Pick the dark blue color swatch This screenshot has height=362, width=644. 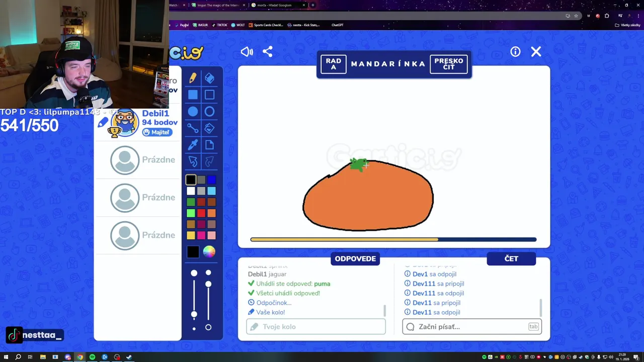point(211,179)
